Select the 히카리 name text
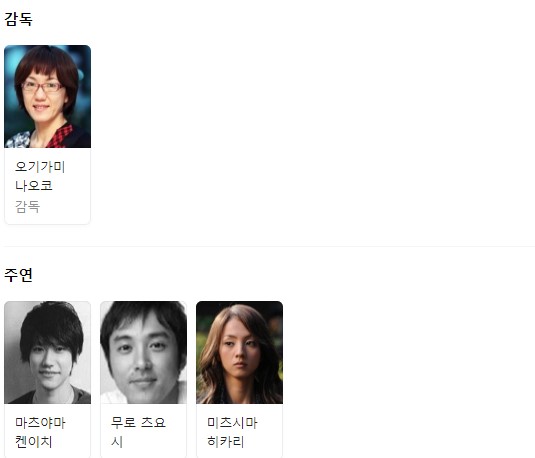535x458 pixels. (x=226, y=442)
